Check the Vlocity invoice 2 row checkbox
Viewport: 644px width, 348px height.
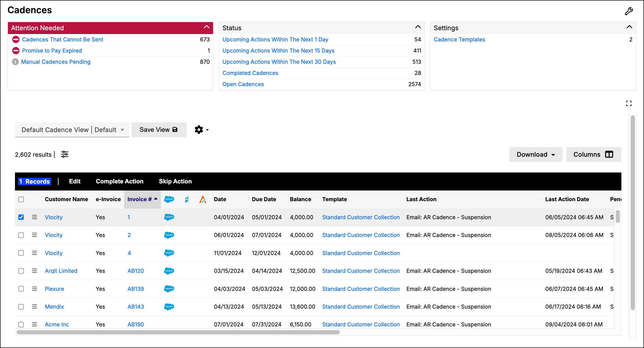pos(21,235)
